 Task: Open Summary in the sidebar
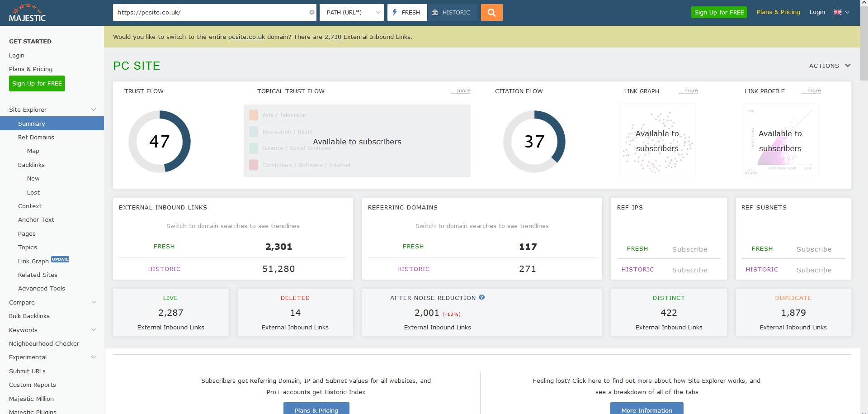tap(52, 124)
